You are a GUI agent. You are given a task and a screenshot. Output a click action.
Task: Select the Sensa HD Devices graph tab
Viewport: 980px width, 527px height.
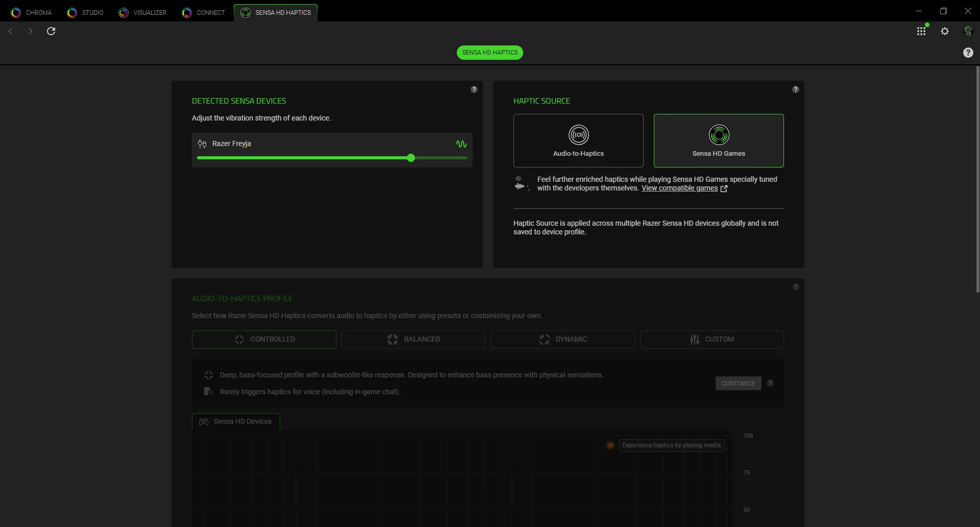pyautogui.click(x=236, y=422)
